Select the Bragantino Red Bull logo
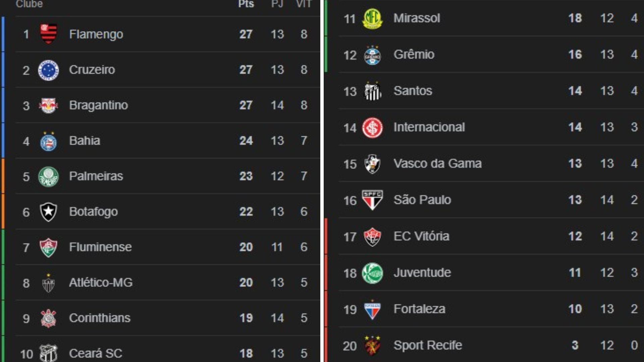The height and width of the screenshot is (362, 644). tap(48, 106)
